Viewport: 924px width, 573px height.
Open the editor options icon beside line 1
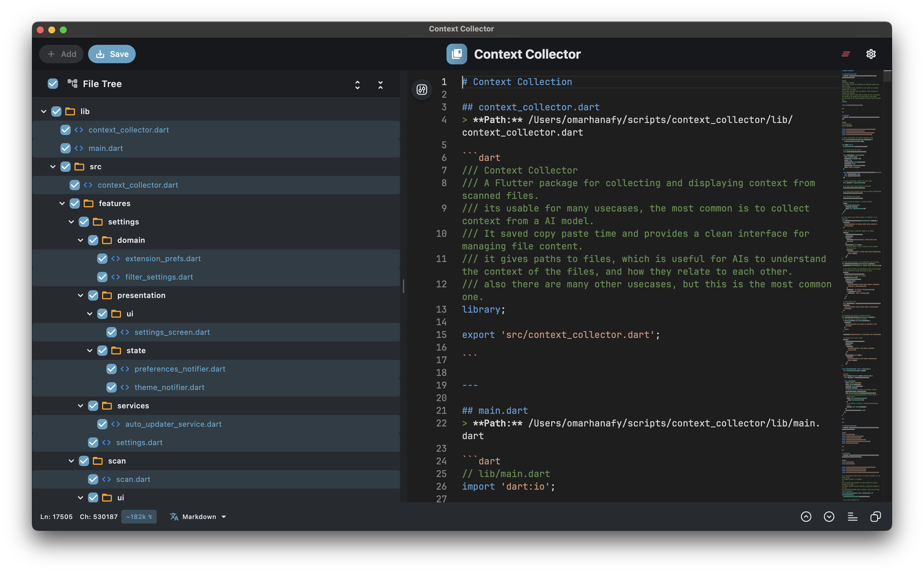(422, 90)
